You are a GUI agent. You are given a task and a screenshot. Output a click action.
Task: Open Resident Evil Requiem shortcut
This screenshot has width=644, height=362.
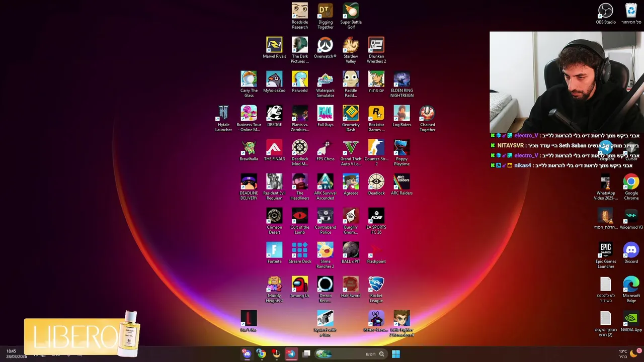(274, 187)
